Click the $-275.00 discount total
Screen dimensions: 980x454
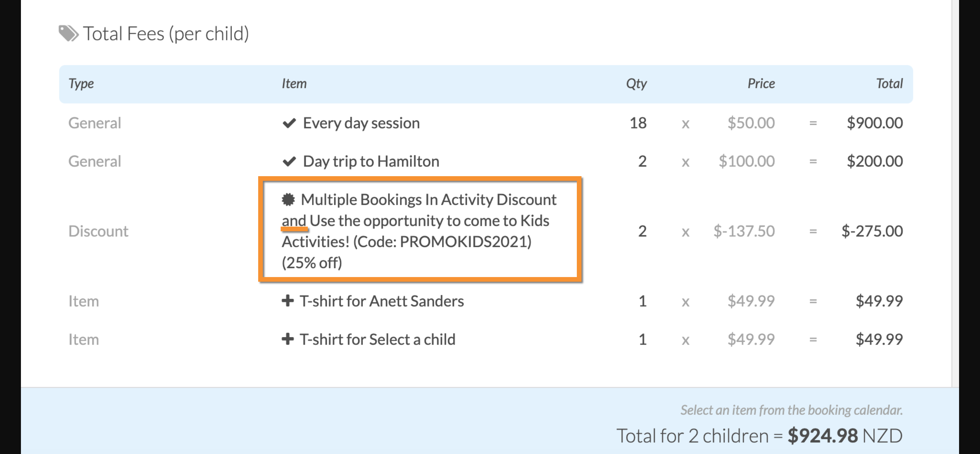[872, 231]
